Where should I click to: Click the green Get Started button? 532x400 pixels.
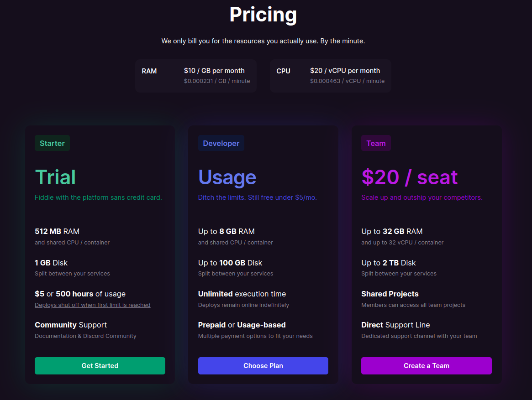tap(100, 366)
